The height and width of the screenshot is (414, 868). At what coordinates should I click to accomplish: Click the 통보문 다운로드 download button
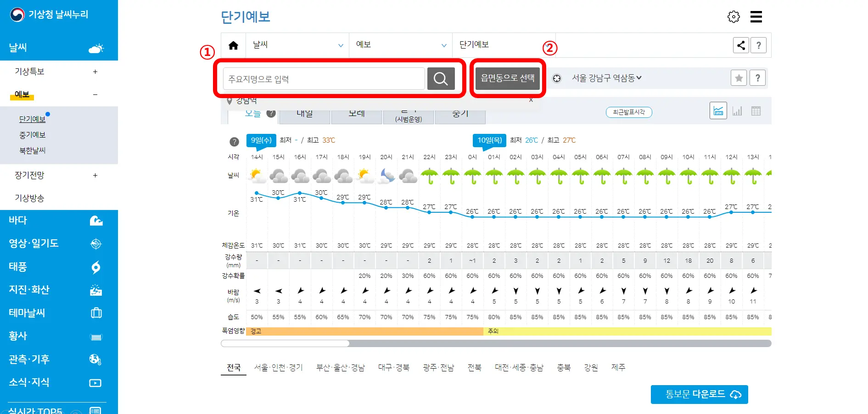click(x=699, y=394)
